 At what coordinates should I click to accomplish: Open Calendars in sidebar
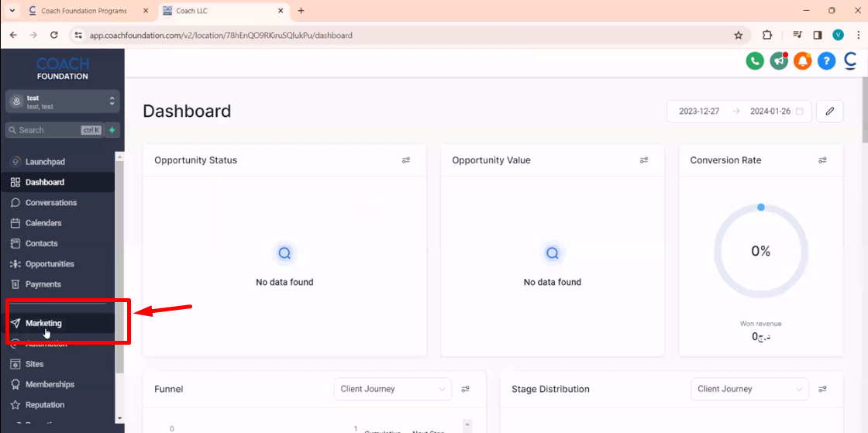pyautogui.click(x=58, y=223)
